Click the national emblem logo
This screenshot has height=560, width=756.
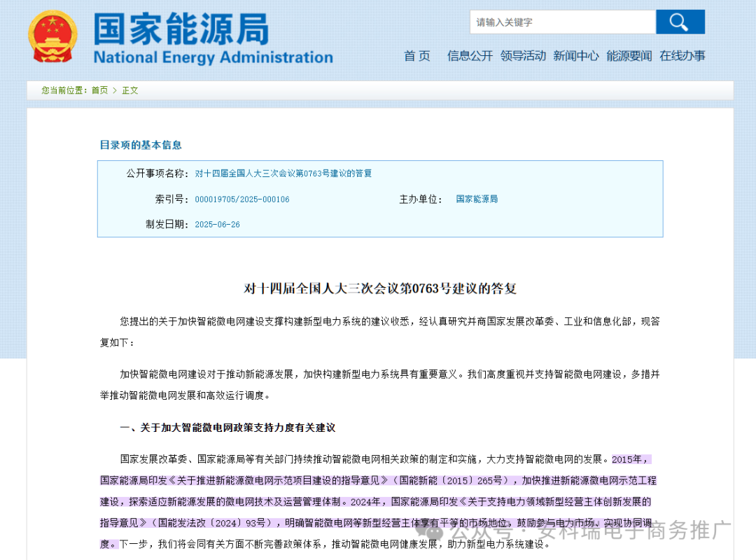52,35
